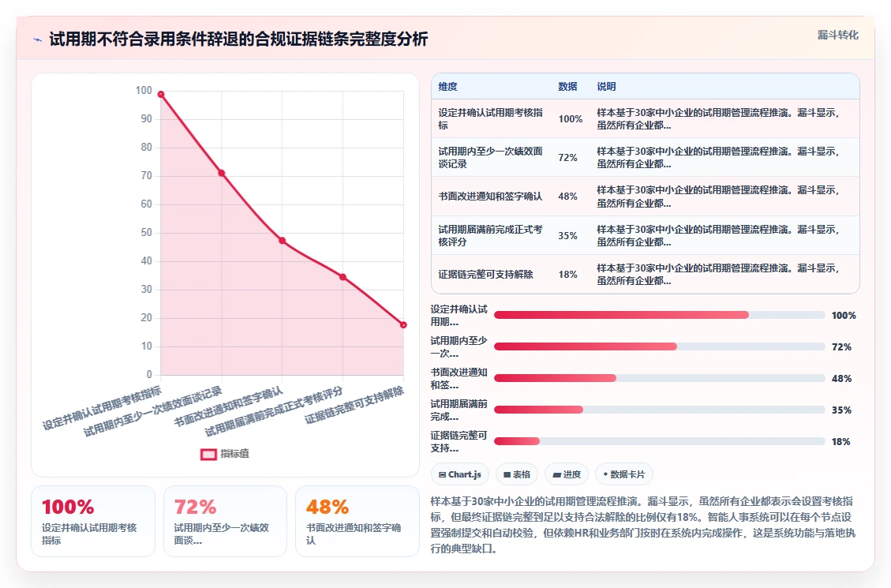Click the table cell 设定并确认试用期考核指标

coord(490,118)
